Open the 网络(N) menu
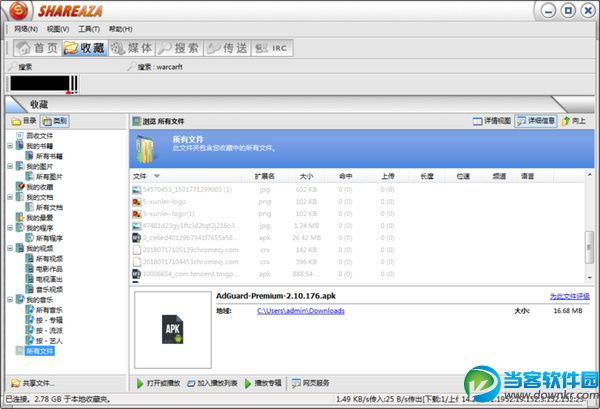This screenshot has width=600, height=409. [x=26, y=29]
